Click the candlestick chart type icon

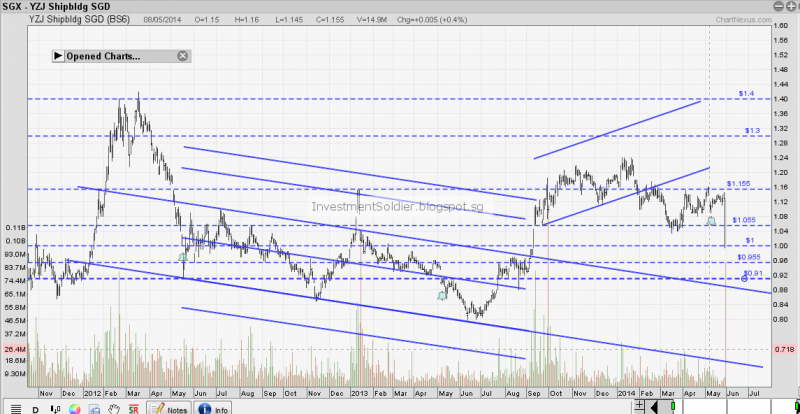(x=53, y=408)
